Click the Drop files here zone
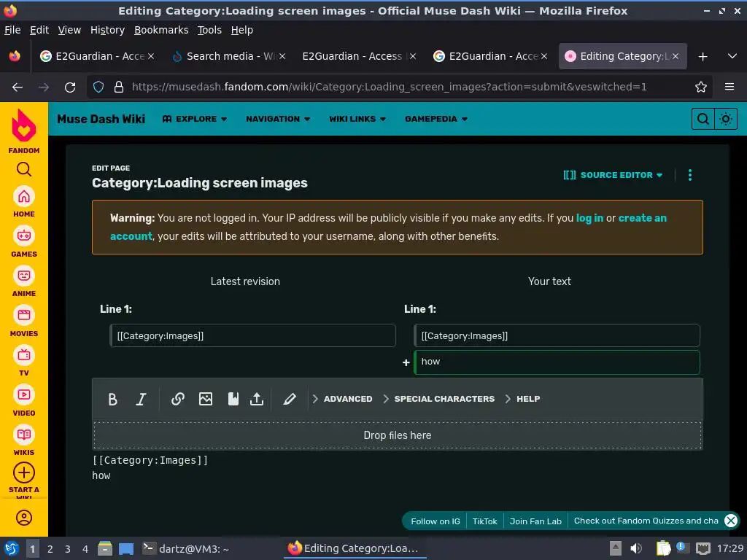 [x=398, y=435]
